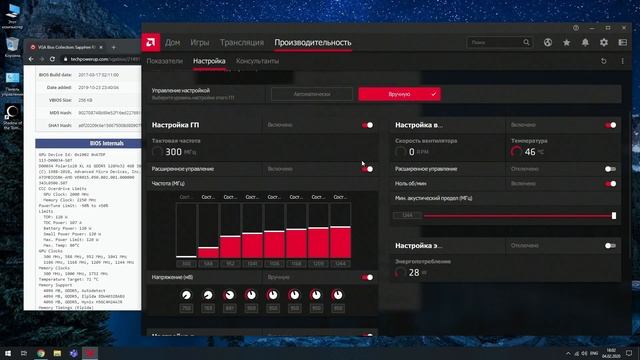Open the three-dot more options menu
The height and width of the screenshot is (360, 640).
click(x=622, y=61)
